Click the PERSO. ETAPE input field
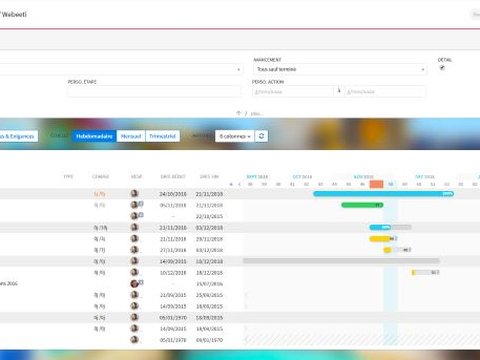The width and height of the screenshot is (480, 360). point(154,91)
